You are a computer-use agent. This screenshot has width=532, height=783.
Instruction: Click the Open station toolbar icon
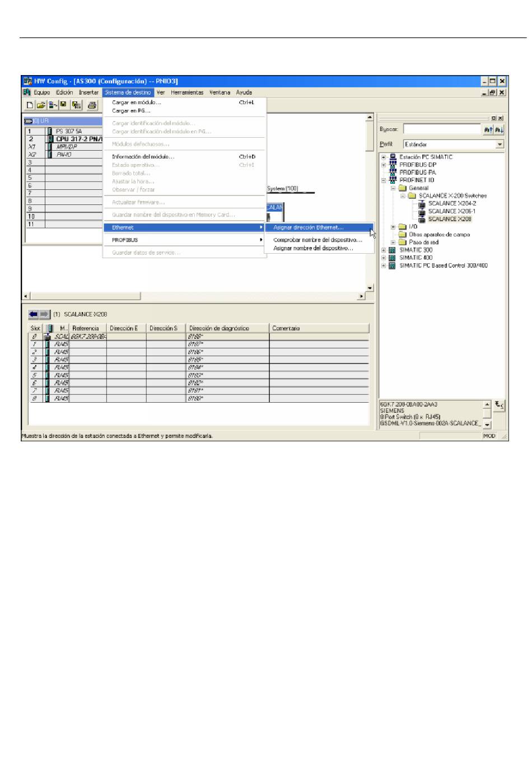(41, 105)
